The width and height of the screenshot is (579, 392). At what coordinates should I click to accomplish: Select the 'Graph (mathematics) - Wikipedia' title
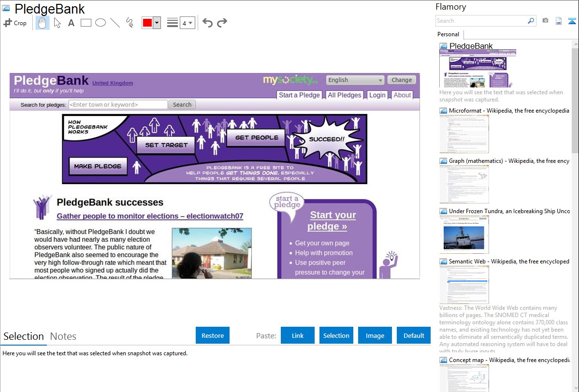509,161
